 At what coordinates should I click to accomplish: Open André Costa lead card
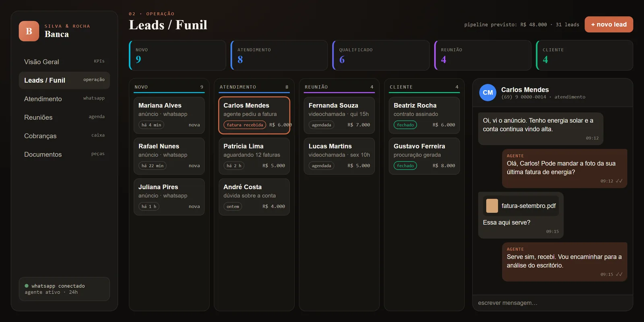pyautogui.click(x=254, y=197)
